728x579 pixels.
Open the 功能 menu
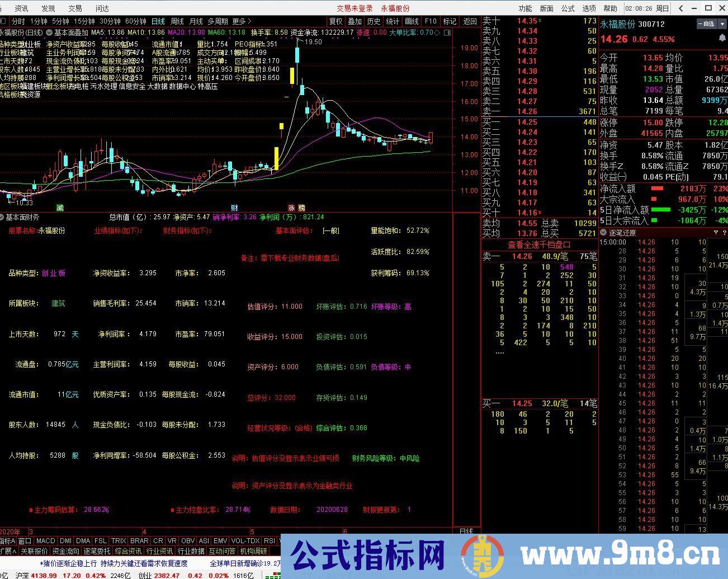click(x=525, y=8)
